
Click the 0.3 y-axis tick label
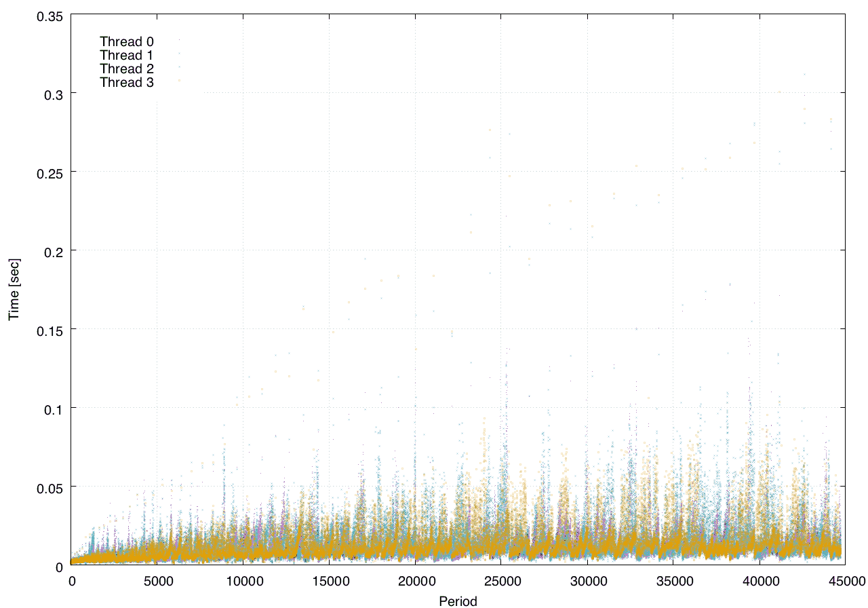coord(53,94)
